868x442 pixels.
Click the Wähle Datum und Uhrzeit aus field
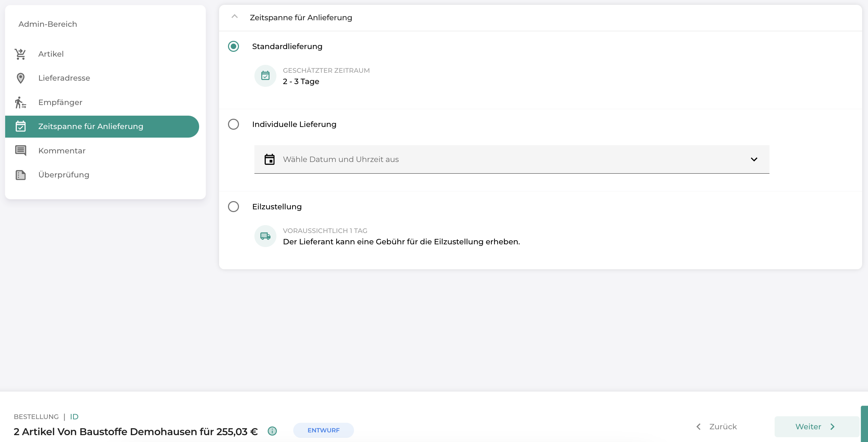click(x=512, y=159)
